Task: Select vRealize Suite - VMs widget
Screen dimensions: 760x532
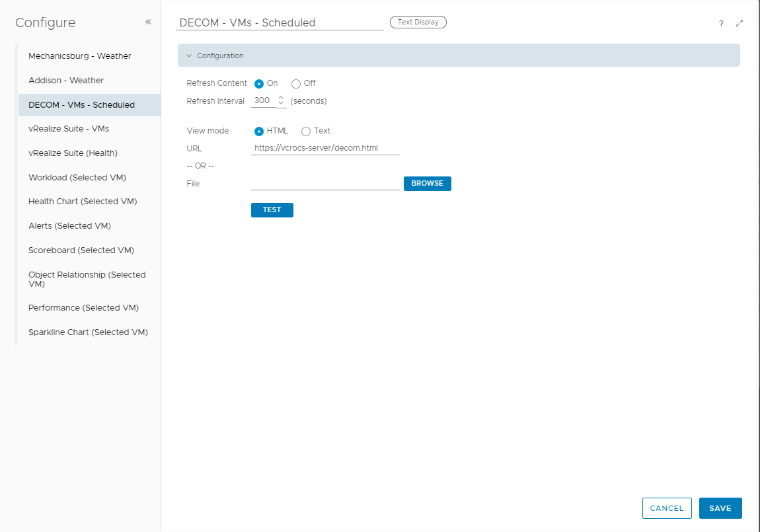Action: point(69,129)
